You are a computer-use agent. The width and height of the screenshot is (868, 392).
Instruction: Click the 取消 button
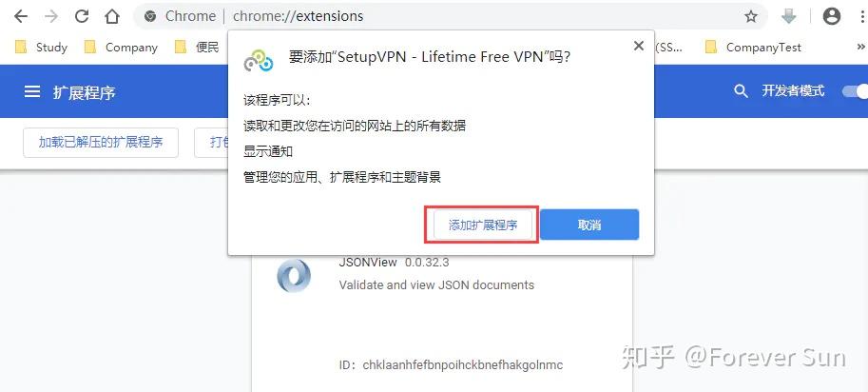click(x=589, y=225)
